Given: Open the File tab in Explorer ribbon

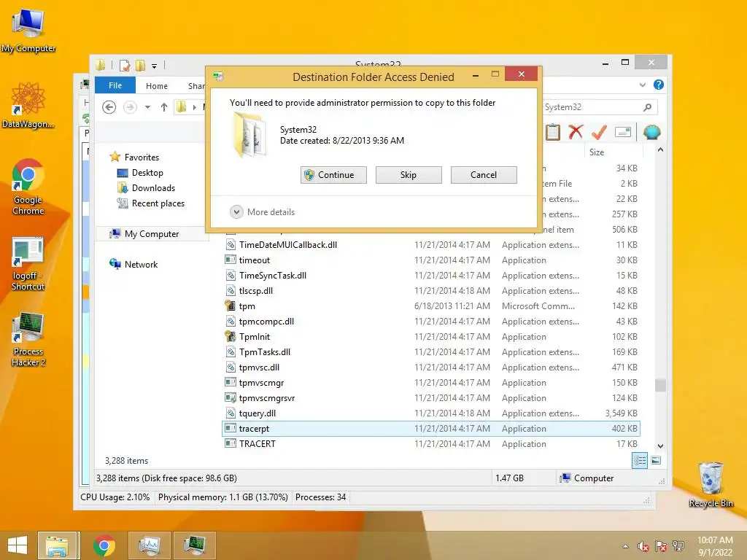Looking at the screenshot, I should (115, 85).
